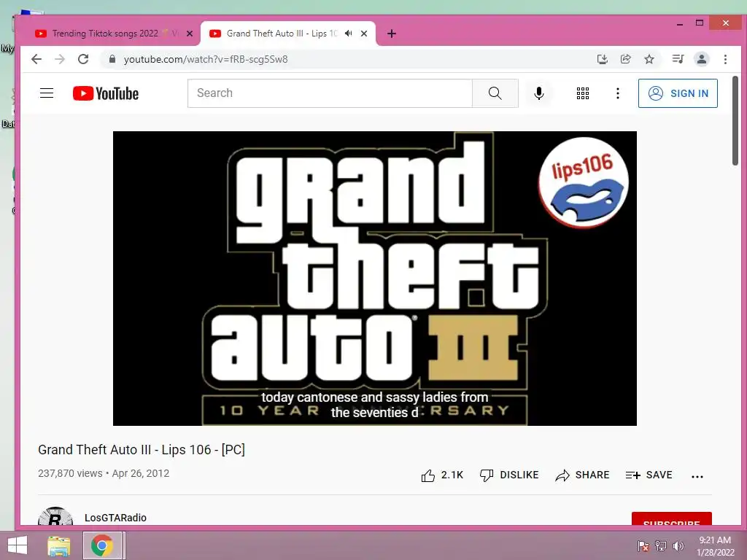
Task: Open the system volume tray icon
Action: (x=678, y=546)
